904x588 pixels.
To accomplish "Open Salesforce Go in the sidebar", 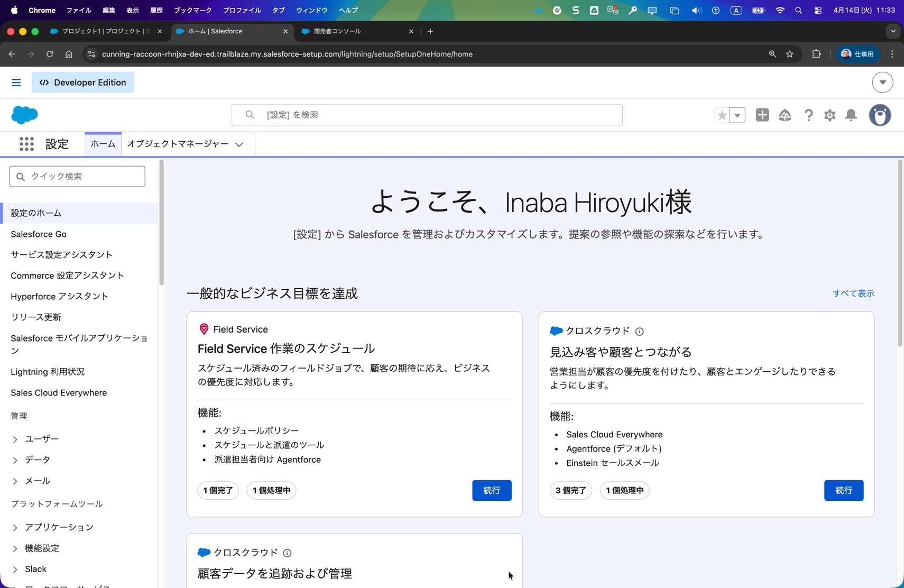I will point(39,234).
